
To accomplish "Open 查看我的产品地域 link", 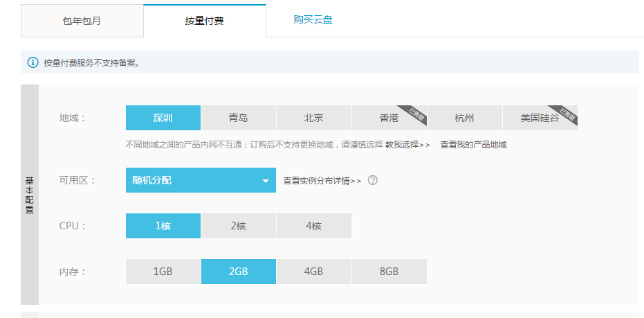I will click(473, 145).
